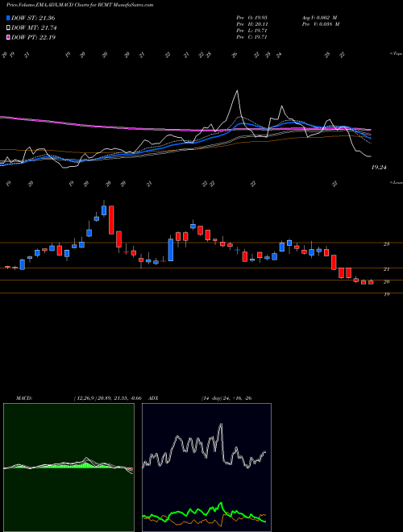The height and width of the screenshot is (532, 403).
Task: Select the 'DOW PT: 22.19' label
Action: 33,37
